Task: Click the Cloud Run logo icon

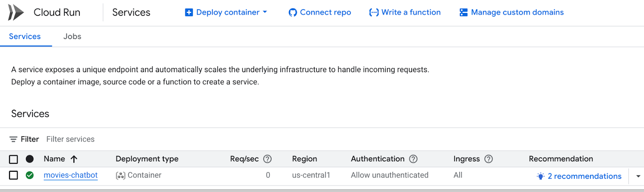Action: click(16, 13)
